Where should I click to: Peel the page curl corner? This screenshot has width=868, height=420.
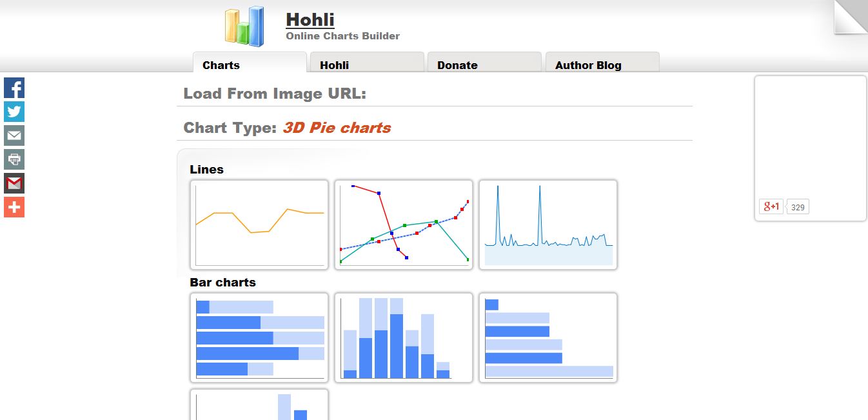coord(851,17)
